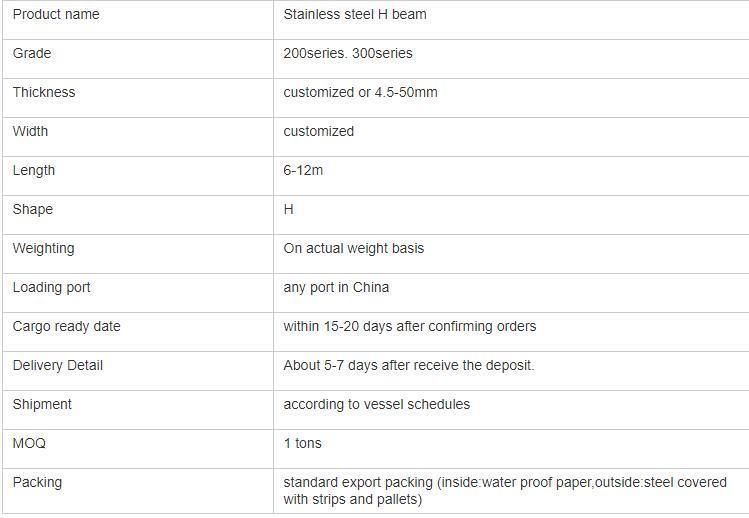This screenshot has width=749, height=518.
Task: Select the 'Stainless steel H beam' text
Action: (355, 14)
